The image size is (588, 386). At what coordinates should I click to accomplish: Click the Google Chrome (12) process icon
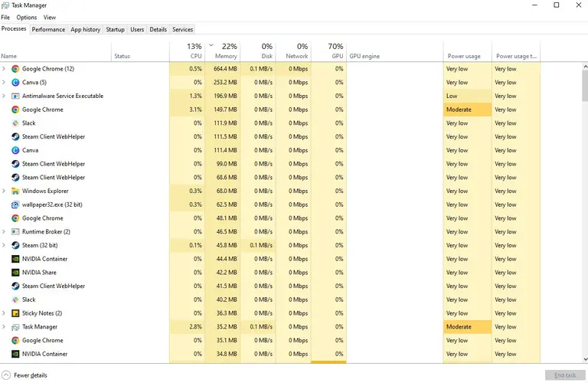tap(15, 69)
